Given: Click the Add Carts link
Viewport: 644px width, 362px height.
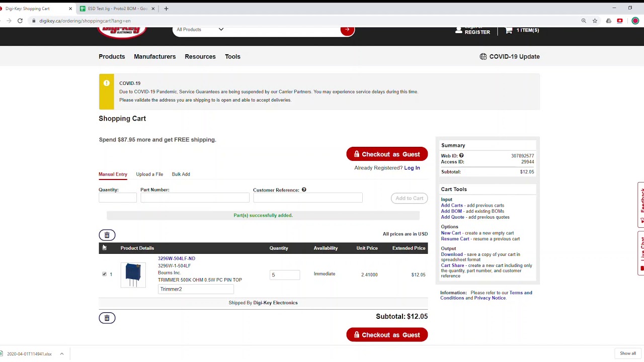Looking at the screenshot, I should click(452, 205).
